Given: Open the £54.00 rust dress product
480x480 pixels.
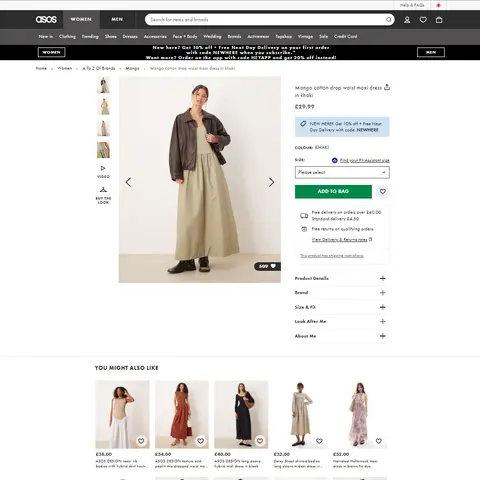Looking at the screenshot, I should point(182,414).
